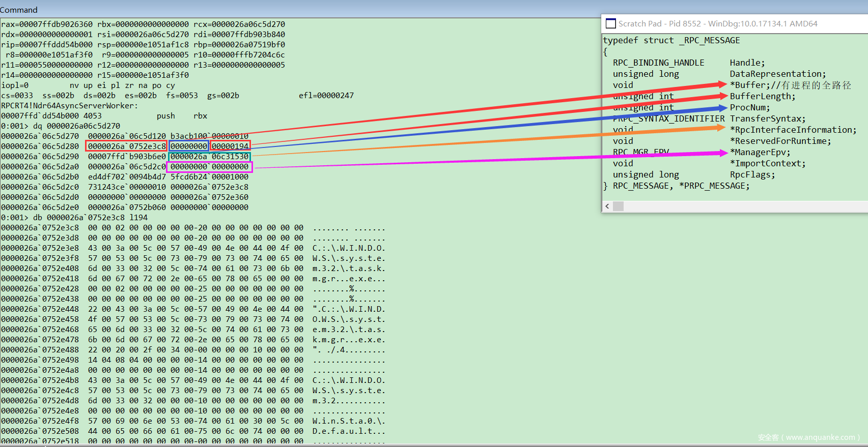The height and width of the screenshot is (447, 868).
Task: Click the Scratch Pad window icon
Action: 610,24
